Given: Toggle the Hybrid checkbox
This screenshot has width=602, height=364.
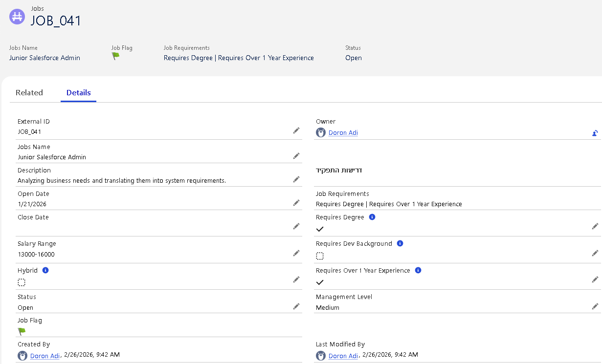Looking at the screenshot, I should point(22,282).
